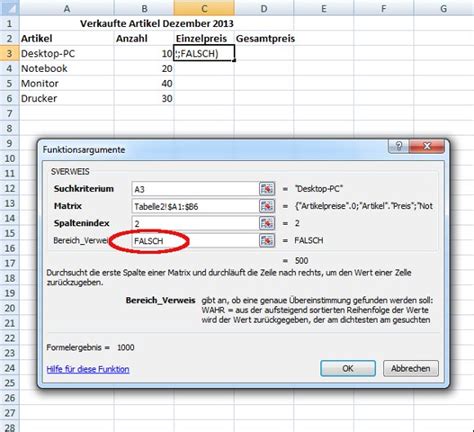Select row 26 header

10,398
